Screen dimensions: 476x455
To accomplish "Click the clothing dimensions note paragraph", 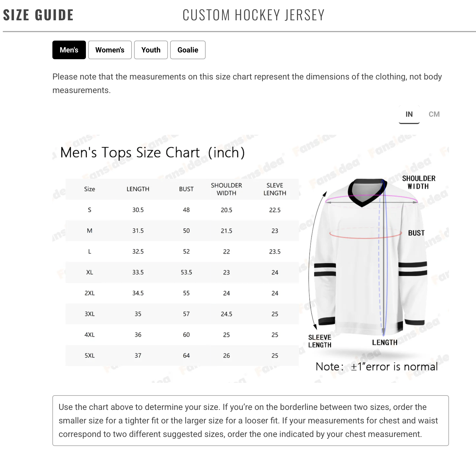I will coord(247,83).
